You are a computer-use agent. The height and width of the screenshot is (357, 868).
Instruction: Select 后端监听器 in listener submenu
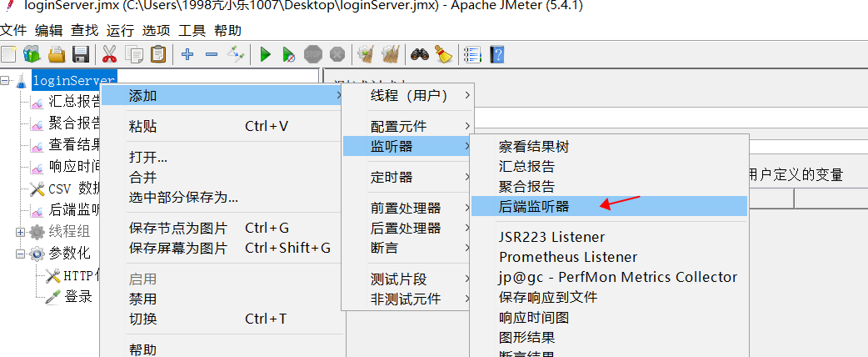tap(609, 206)
